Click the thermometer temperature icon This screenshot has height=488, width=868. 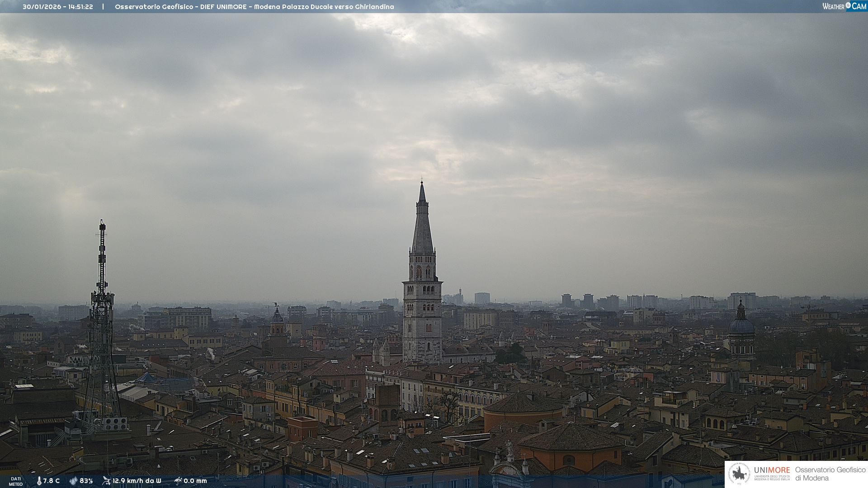pyautogui.click(x=39, y=481)
